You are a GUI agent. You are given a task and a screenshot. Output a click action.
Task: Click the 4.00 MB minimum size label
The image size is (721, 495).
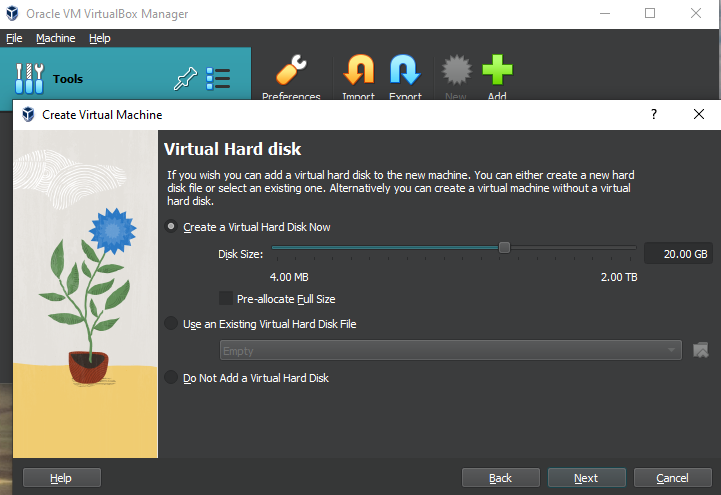[x=289, y=277]
